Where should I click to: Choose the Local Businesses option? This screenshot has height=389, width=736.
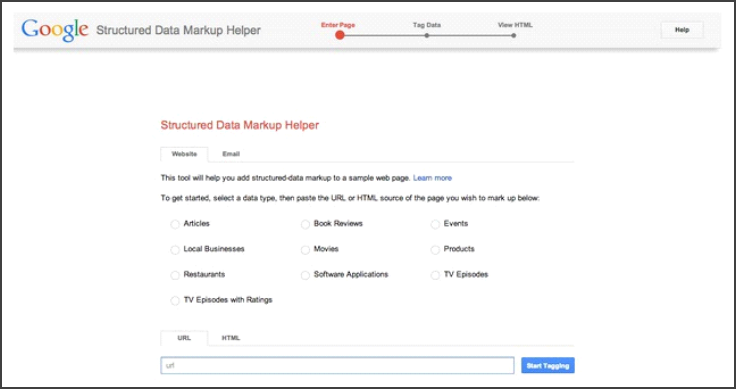coord(175,250)
